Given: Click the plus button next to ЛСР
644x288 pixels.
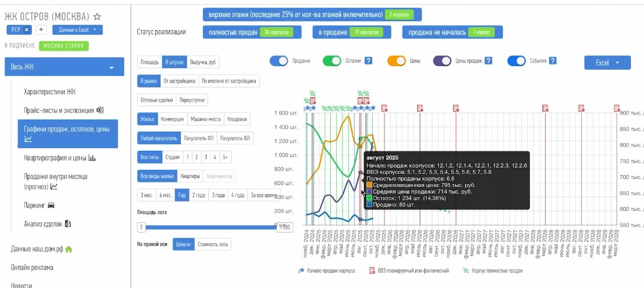Looking at the screenshot, I should (x=41, y=30).
